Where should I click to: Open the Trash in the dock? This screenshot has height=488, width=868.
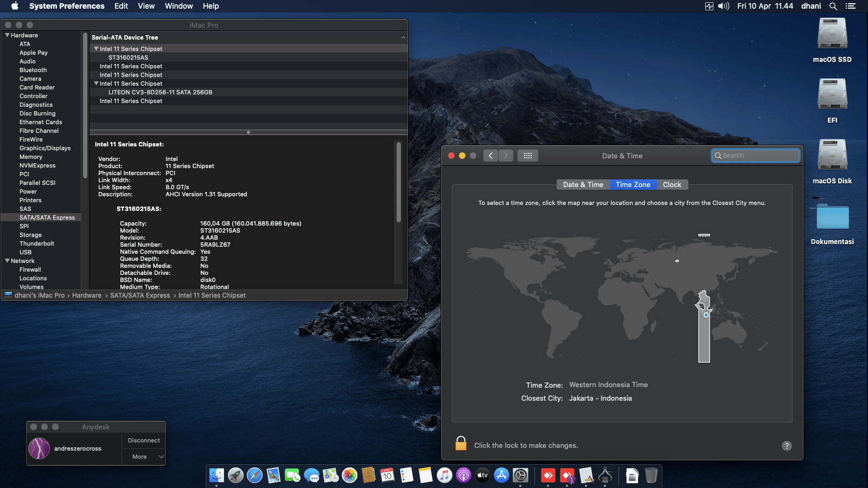click(651, 476)
